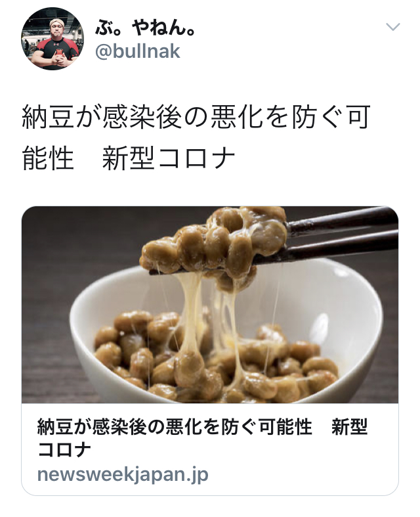Click the chopsticks in the card photo
Viewport: 420px width, 517px height.
(343, 236)
